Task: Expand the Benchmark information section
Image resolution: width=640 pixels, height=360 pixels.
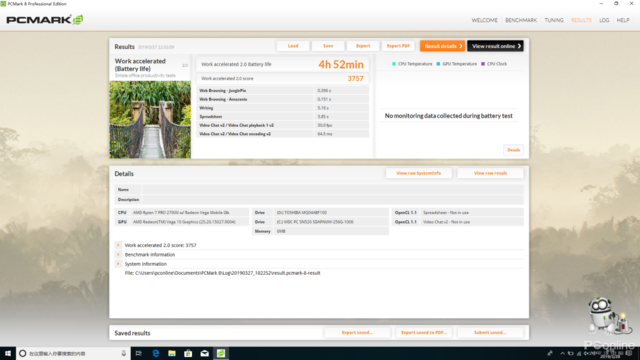Action: coord(118,254)
